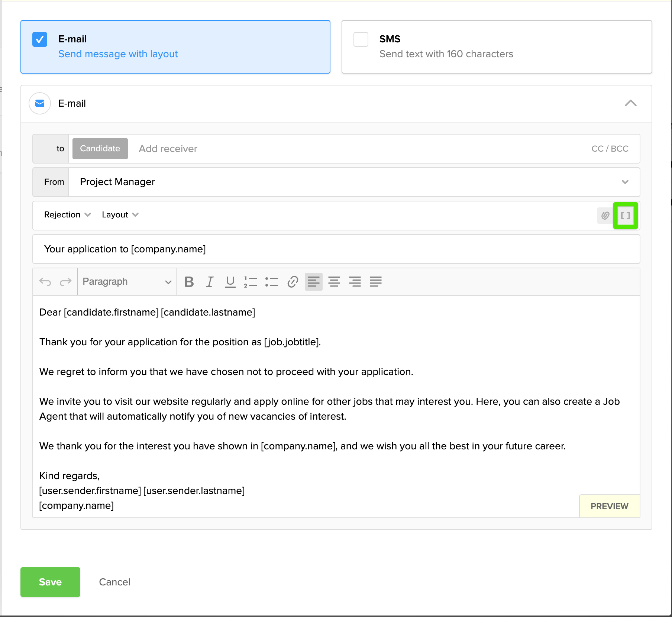Click the green Save button
This screenshot has height=617, width=672.
[x=50, y=582]
